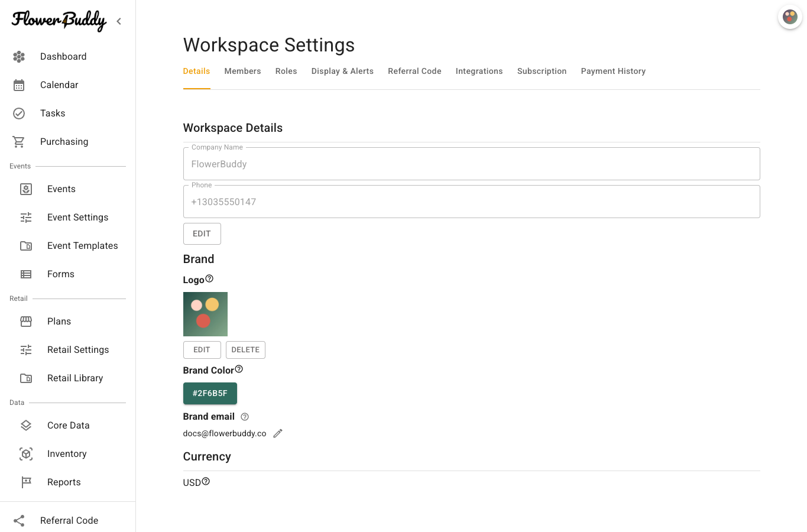This screenshot has height=532, width=807.
Task: Delete the brand logo
Action: (x=245, y=350)
